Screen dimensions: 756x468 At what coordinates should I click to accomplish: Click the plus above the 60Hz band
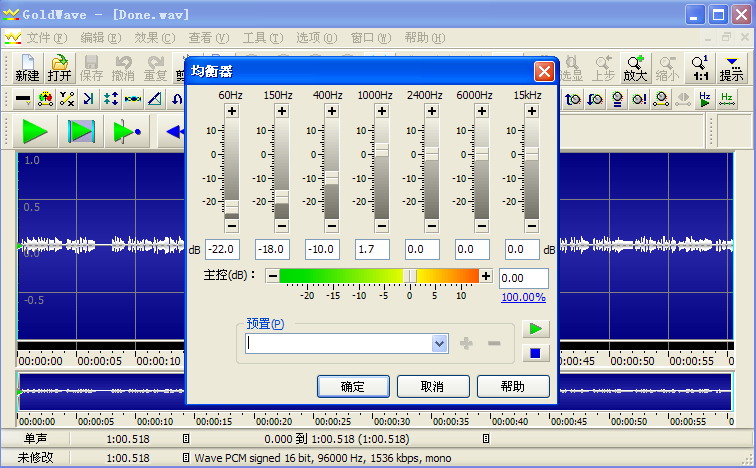point(232,111)
